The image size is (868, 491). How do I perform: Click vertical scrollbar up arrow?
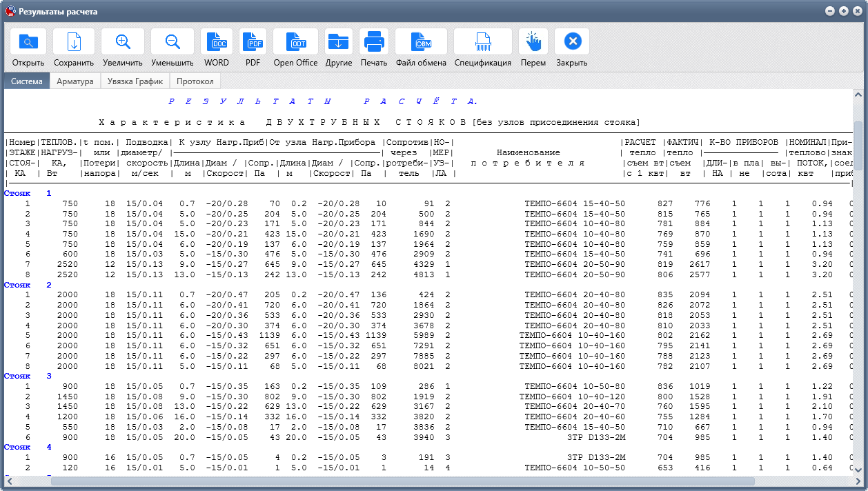click(x=858, y=94)
